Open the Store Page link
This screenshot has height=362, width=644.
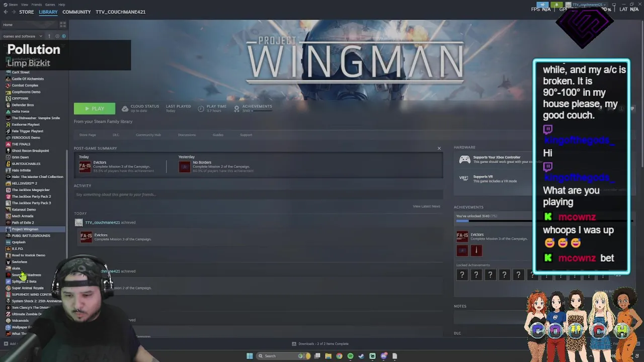[88, 135]
